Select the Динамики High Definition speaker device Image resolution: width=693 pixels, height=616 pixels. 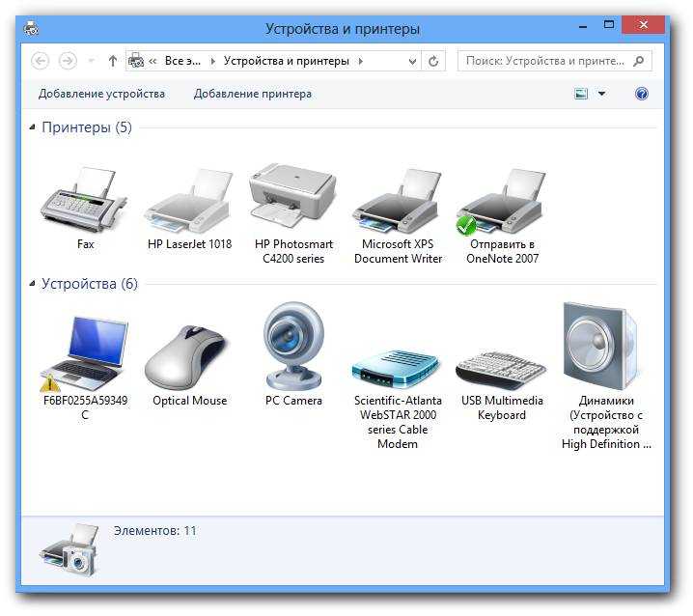pos(602,348)
